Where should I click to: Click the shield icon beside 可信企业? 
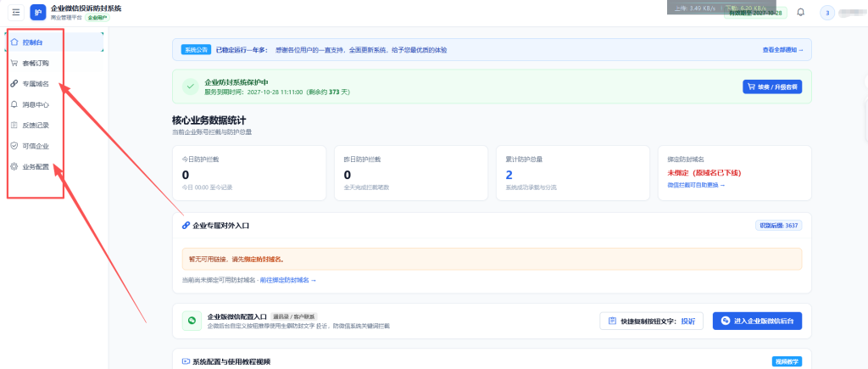pos(14,146)
